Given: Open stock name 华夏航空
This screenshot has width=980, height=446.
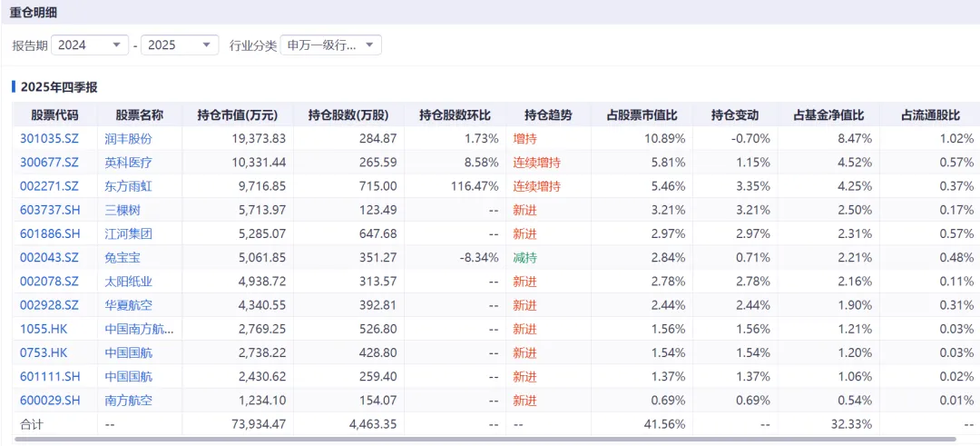Looking at the screenshot, I should point(128,305).
